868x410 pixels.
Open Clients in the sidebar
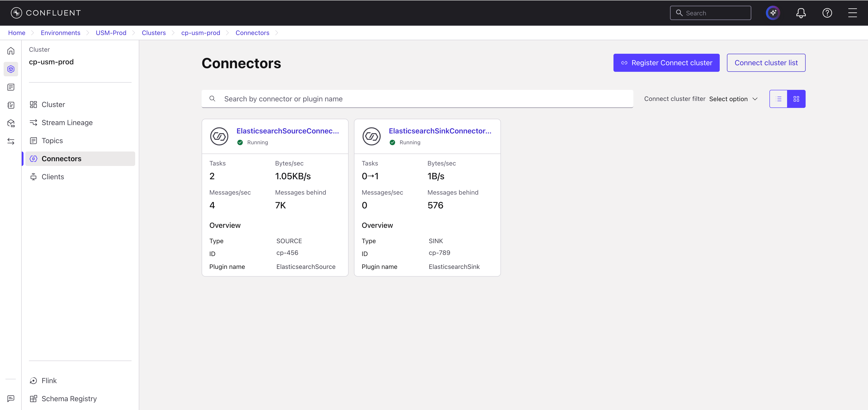coord(80,177)
